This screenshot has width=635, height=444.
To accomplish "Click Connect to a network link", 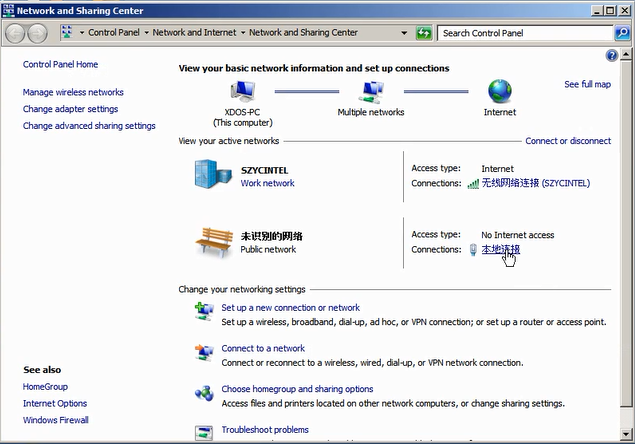I will [263, 348].
